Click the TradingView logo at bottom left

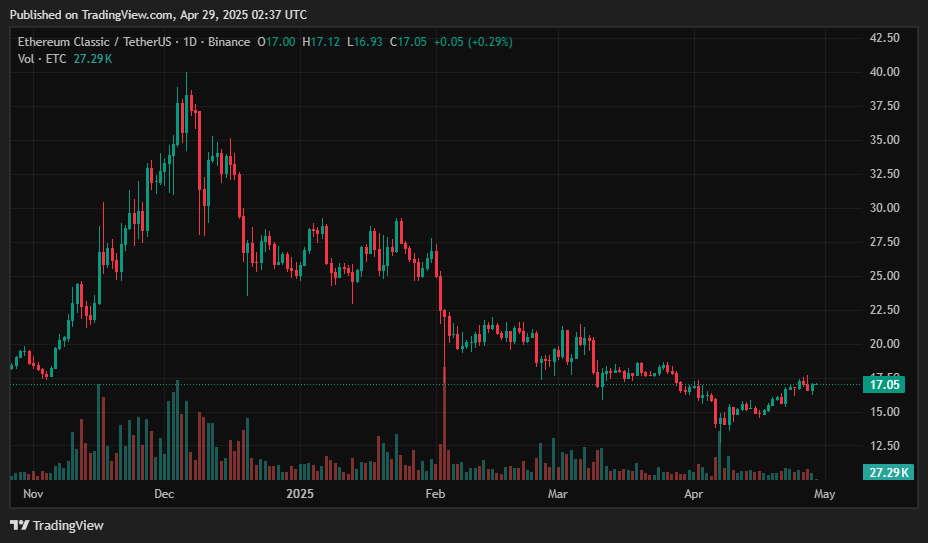(x=57, y=525)
